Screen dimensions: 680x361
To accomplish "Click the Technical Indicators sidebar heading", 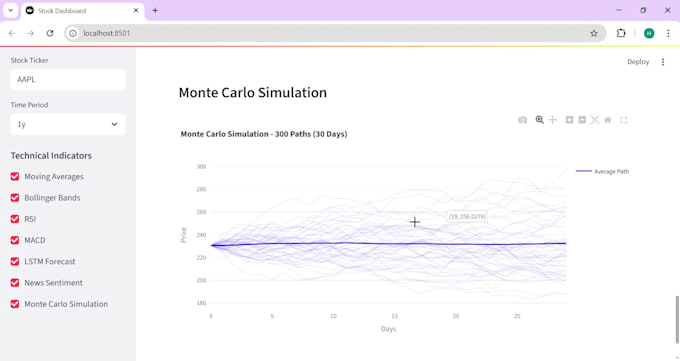I will point(51,155).
